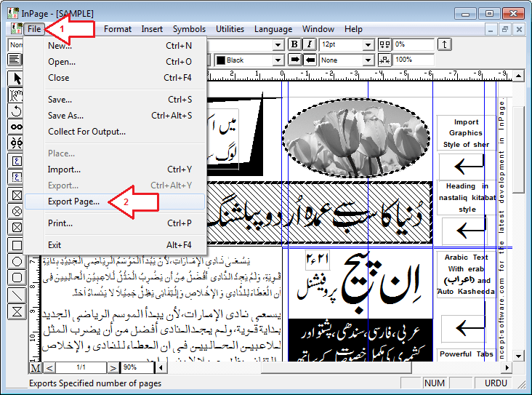Select the elliptical picture box tool
The image size is (532, 395).
pos(16,211)
